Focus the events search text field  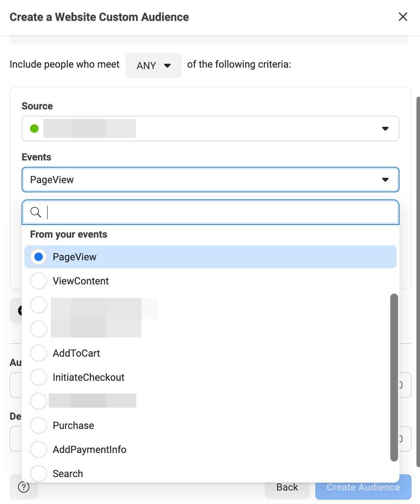pos(219,212)
